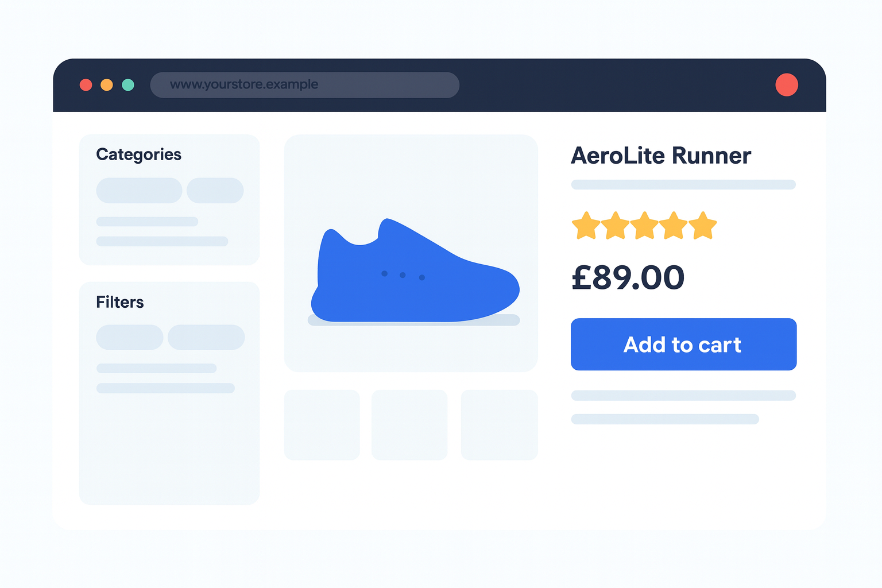Click the Add to cart button
The image size is (882, 588).
point(683,344)
